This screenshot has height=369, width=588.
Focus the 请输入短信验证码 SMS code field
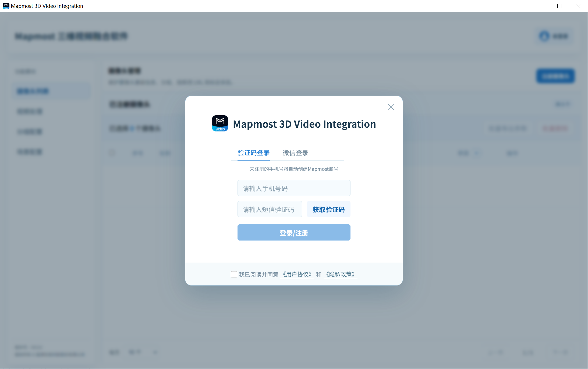(270, 209)
